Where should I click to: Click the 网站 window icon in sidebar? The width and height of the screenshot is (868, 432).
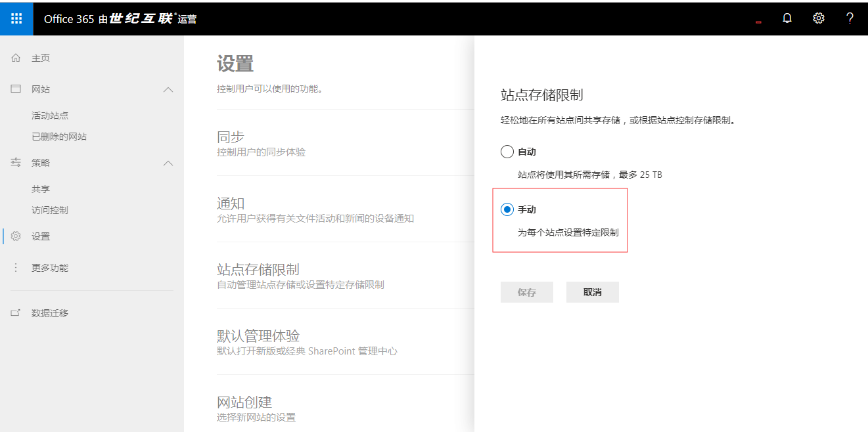tap(16, 89)
